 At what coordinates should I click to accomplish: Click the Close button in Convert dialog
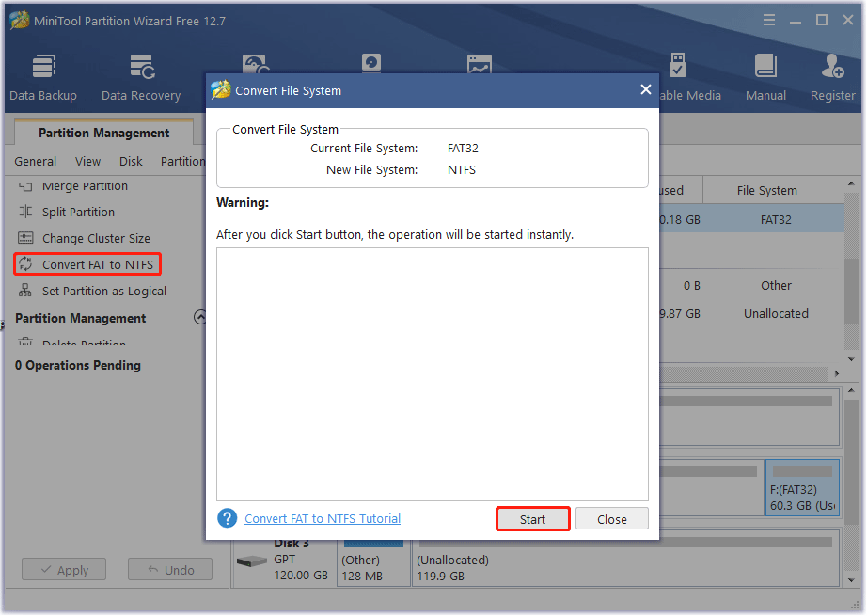click(611, 519)
